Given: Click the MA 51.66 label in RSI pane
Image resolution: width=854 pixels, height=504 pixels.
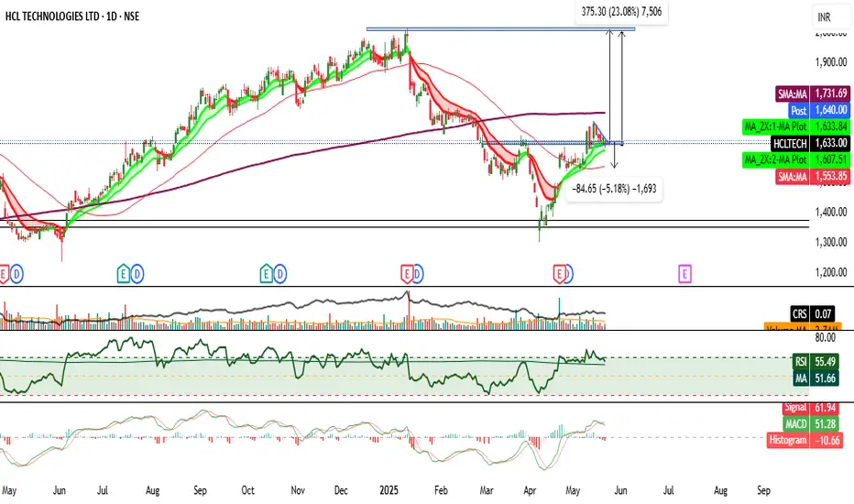Looking at the screenshot, I should pos(815,378).
